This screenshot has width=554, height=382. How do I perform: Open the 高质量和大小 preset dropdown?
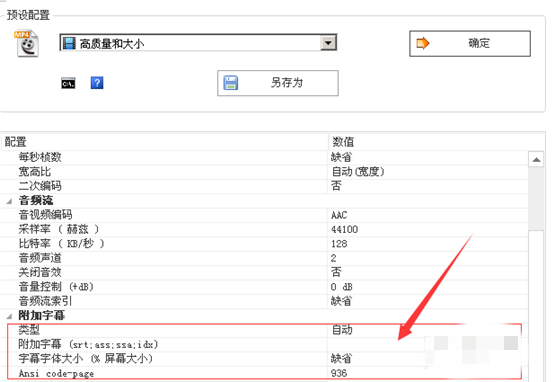198,43
